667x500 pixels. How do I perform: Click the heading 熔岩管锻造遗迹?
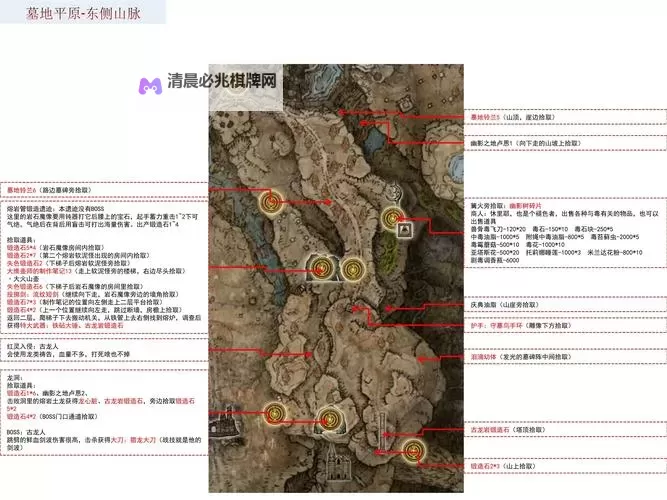click(29, 209)
